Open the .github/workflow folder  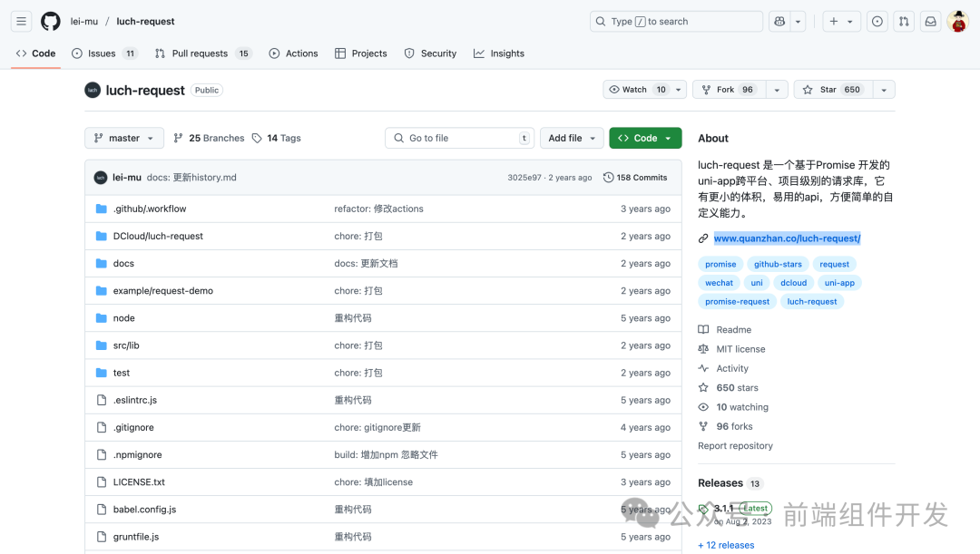150,209
